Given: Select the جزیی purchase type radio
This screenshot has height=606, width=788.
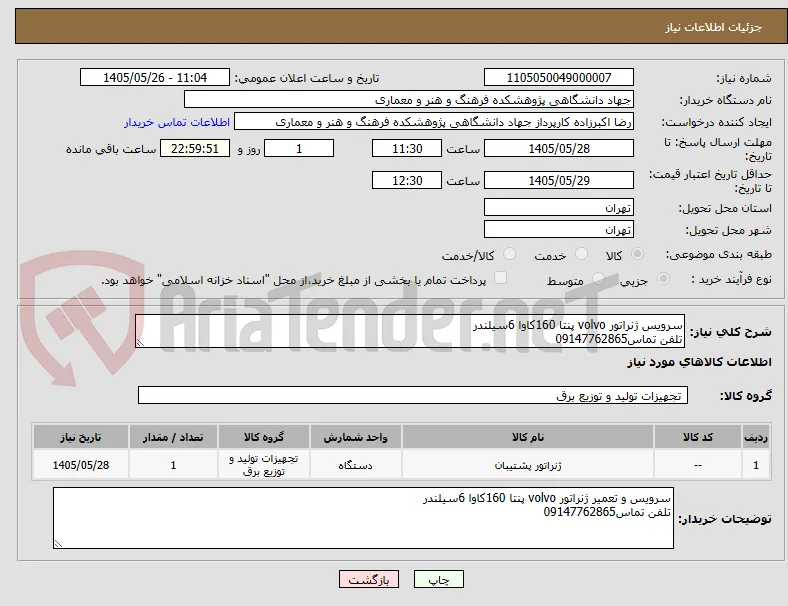Looking at the screenshot, I should [x=663, y=279].
